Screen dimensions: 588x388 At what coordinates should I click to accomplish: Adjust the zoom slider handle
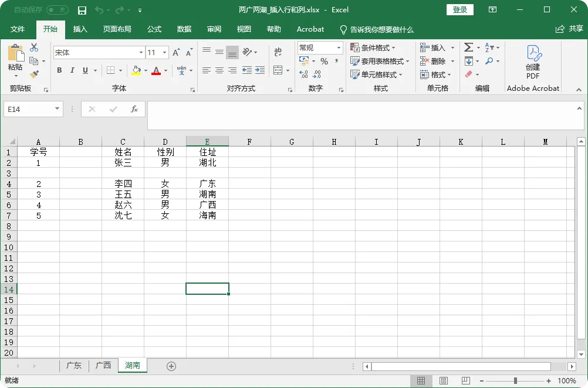[x=515, y=380]
